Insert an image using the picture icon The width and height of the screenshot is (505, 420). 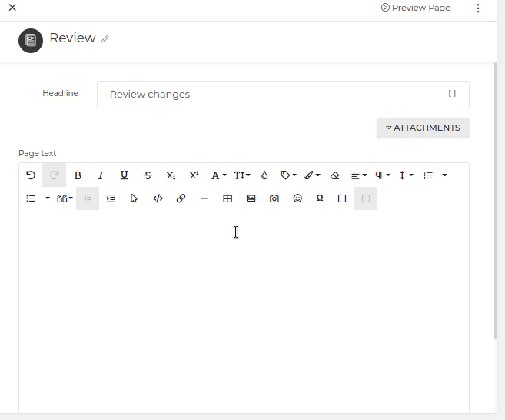(251, 198)
